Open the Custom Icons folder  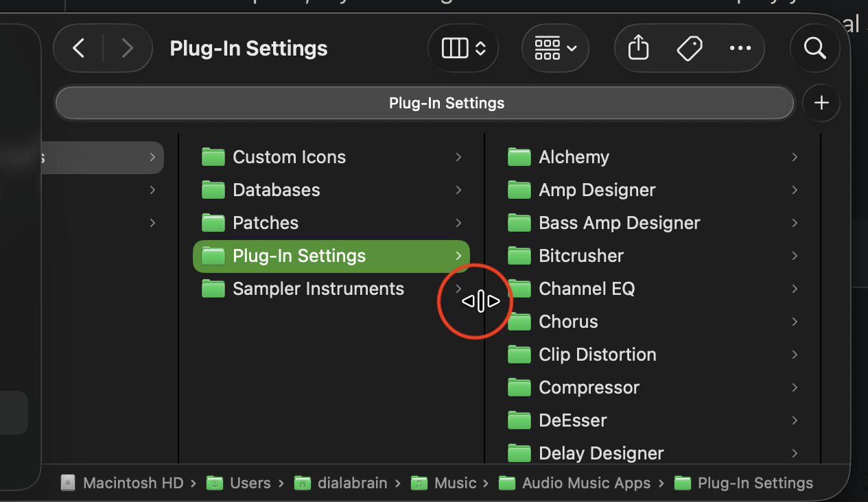[289, 157]
